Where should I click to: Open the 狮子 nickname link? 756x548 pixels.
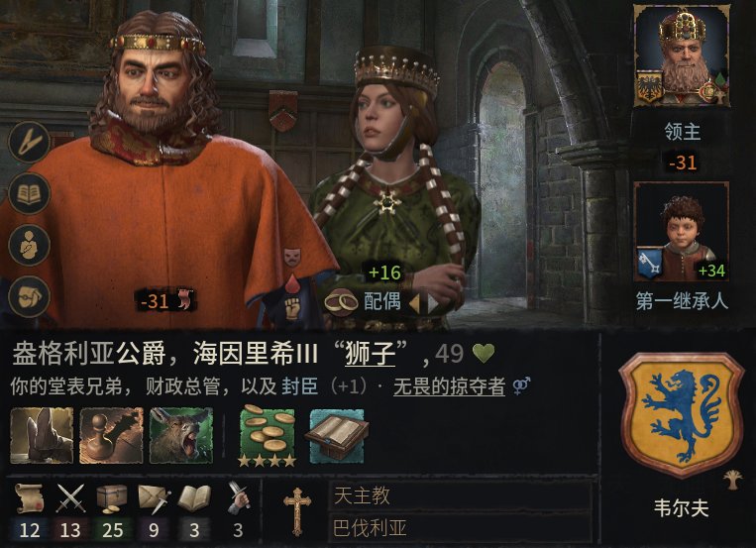[x=371, y=354]
